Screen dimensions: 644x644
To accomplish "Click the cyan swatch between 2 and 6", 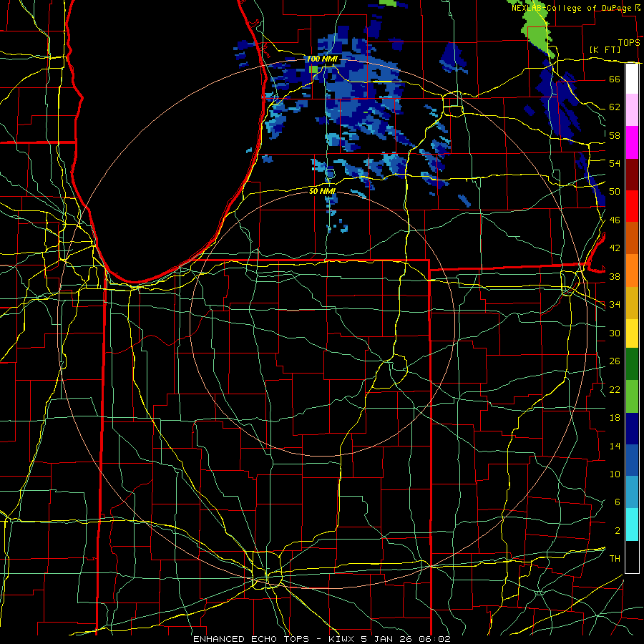I will click(632, 525).
